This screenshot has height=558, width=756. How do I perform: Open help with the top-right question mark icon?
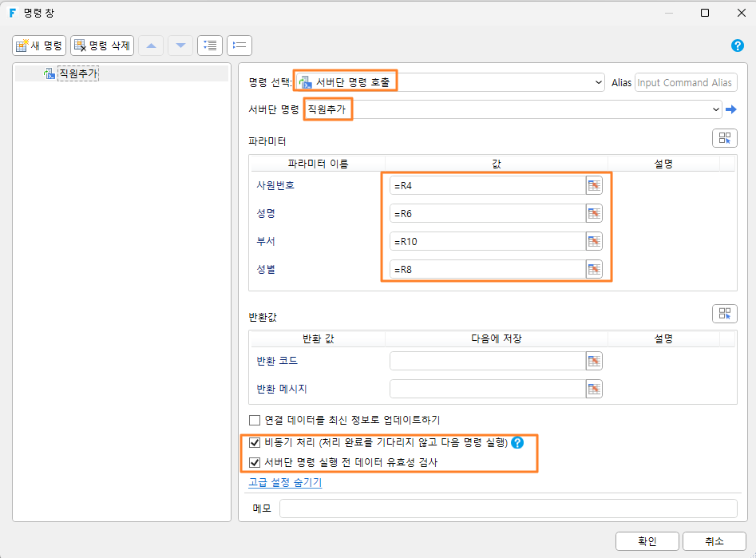(737, 46)
